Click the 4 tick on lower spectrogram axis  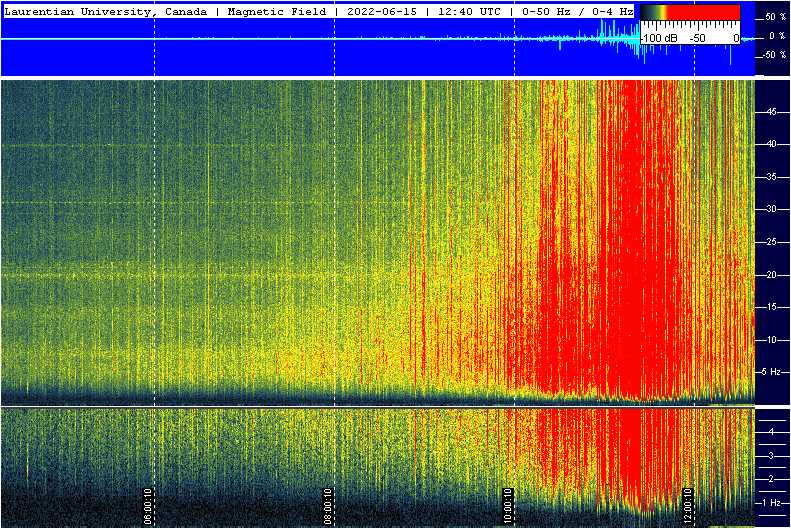pos(771,431)
